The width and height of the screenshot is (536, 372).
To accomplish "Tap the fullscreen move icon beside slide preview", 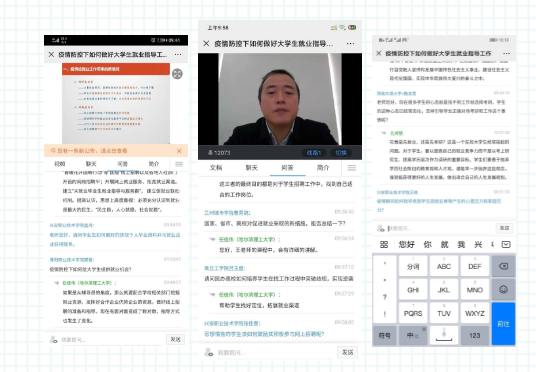I will coord(177,74).
